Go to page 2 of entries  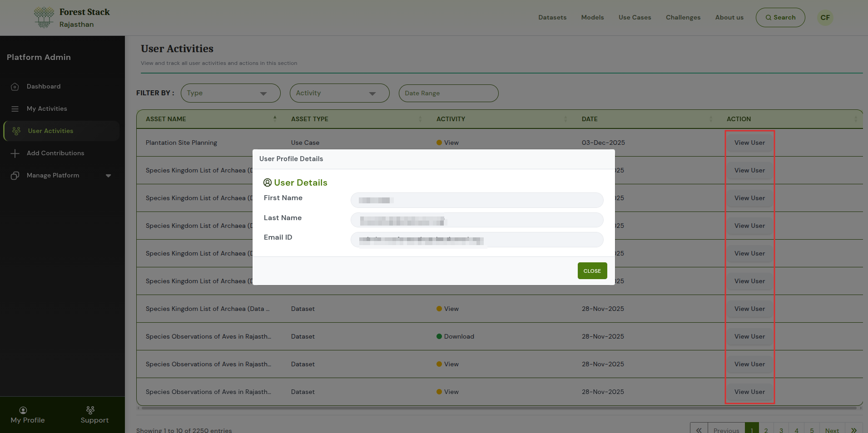click(x=766, y=430)
